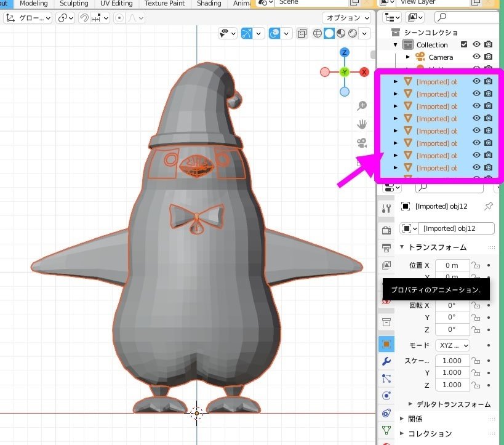Screen dimensions: 504x445
Task: Hide Collection with its eye icon
Action: (x=476, y=44)
